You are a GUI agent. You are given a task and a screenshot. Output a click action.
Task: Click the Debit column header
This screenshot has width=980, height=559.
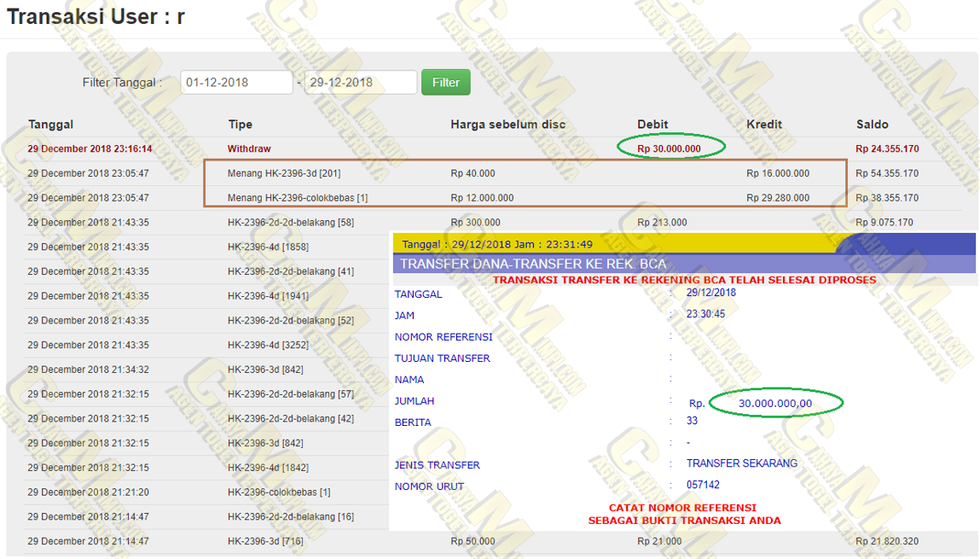coord(652,125)
